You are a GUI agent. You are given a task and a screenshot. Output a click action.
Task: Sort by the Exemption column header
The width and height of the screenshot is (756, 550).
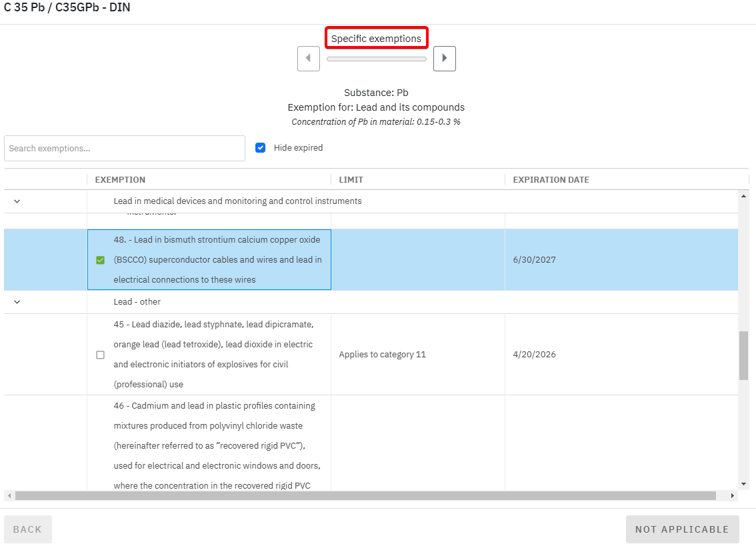tap(121, 180)
